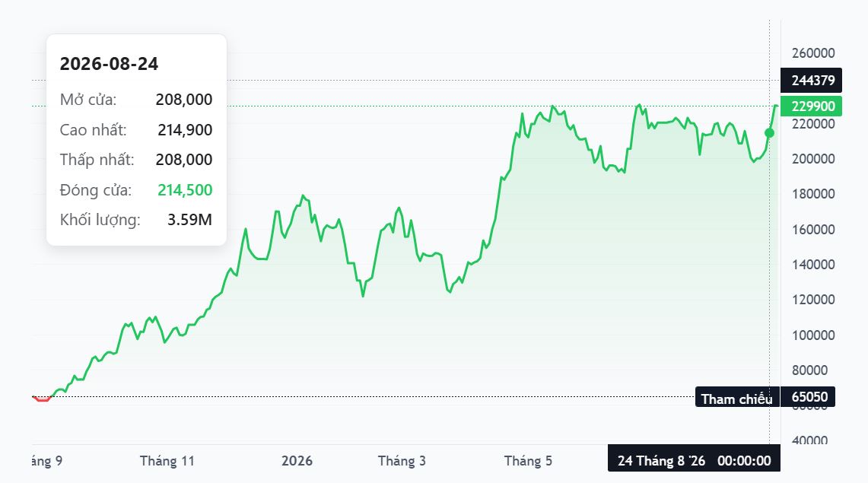Click the "Đóng cửa:" label in tooltip
868x483 pixels.
coord(96,190)
